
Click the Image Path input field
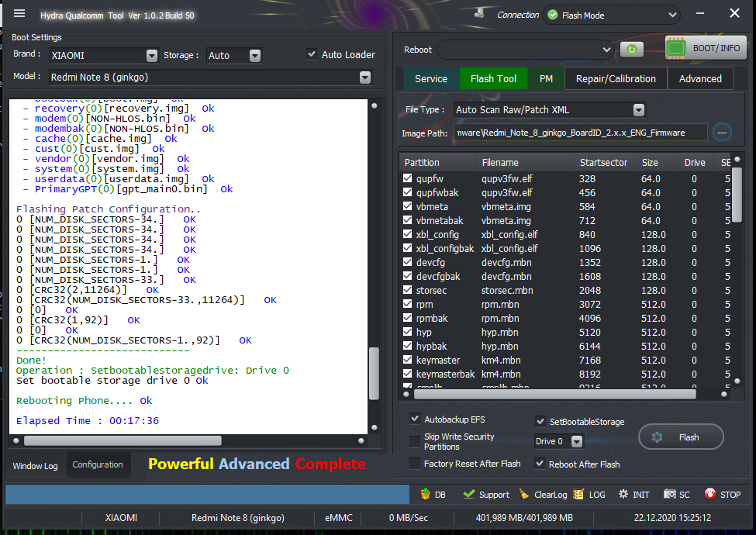click(x=580, y=133)
